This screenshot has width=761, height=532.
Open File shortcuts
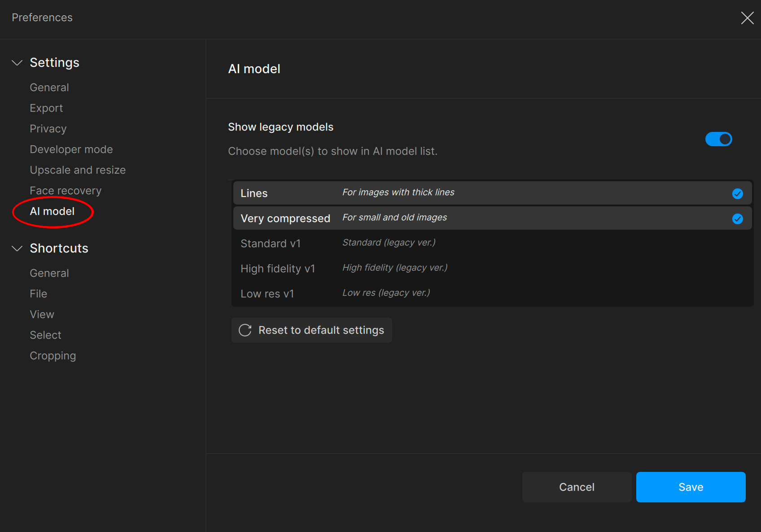tap(39, 294)
